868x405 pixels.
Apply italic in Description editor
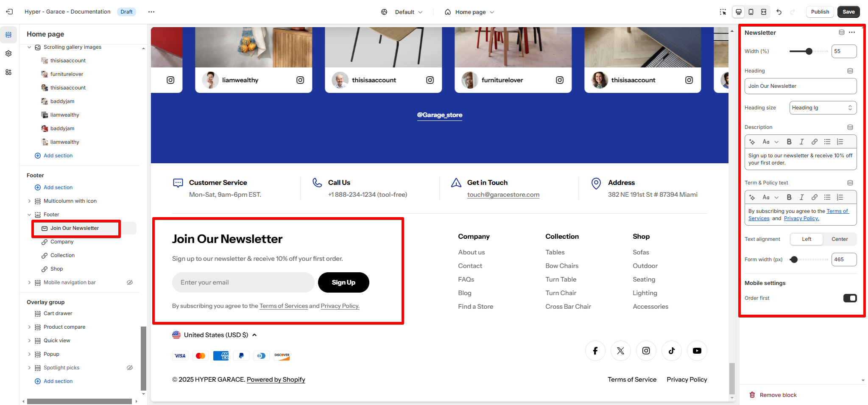click(801, 142)
